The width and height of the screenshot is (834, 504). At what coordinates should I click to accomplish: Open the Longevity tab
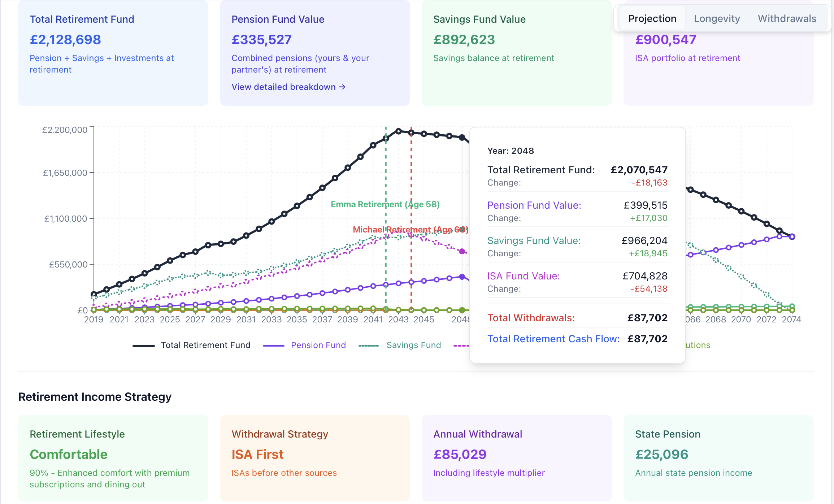point(717,18)
